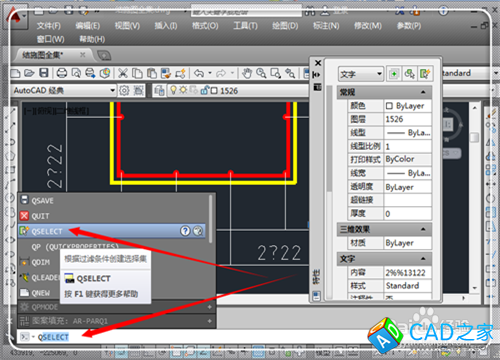The width and height of the screenshot is (500, 360).
Task: Toggle the layer lightbulb on/off icon
Action: 173,90
